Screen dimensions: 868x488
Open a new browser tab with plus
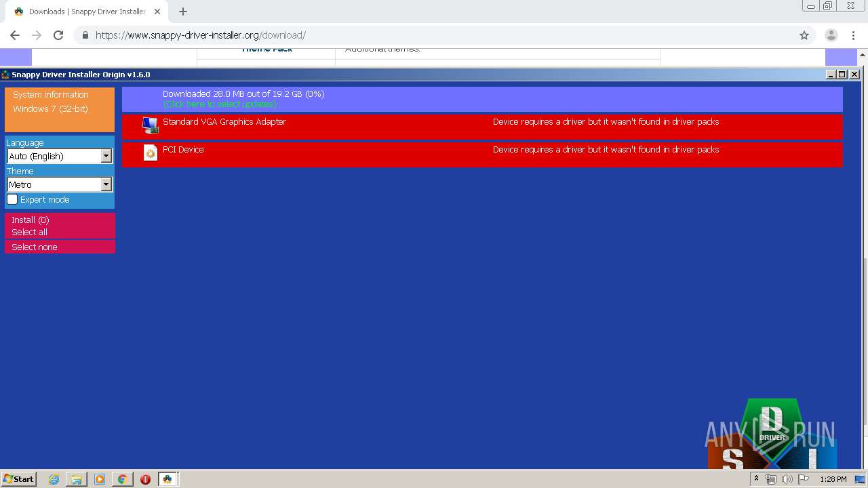click(183, 12)
